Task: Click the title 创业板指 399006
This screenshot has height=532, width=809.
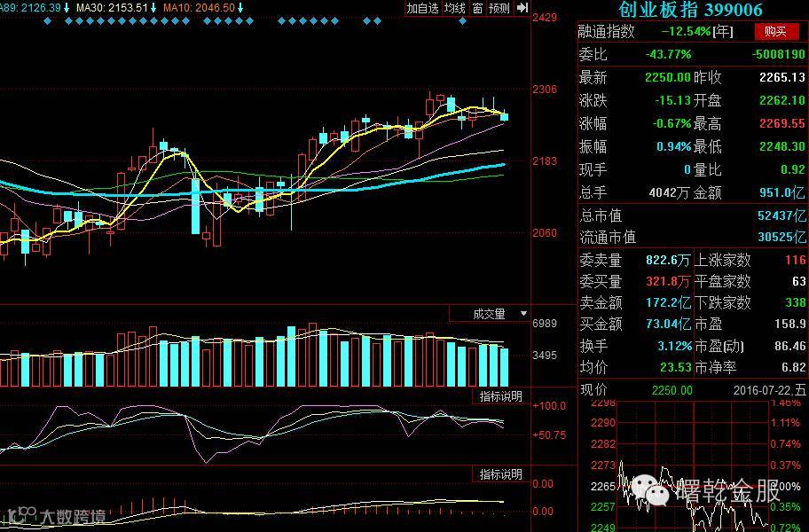Action: click(x=690, y=10)
